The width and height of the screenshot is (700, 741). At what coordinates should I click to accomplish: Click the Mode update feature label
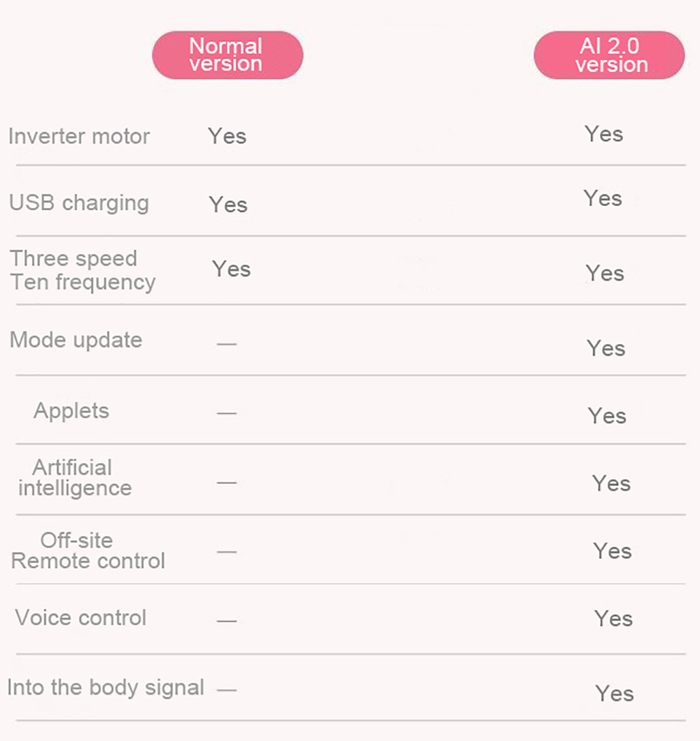pyautogui.click(x=76, y=340)
